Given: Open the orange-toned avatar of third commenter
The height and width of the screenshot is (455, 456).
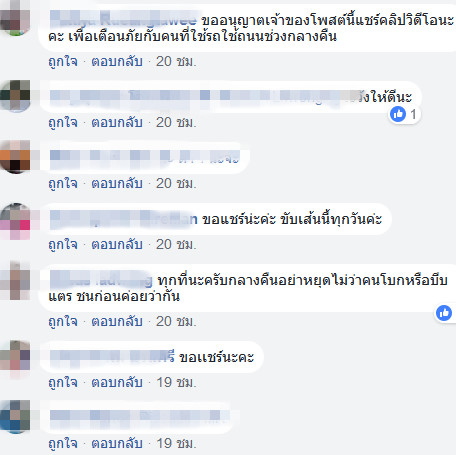Looking at the screenshot, I should coord(15,157).
